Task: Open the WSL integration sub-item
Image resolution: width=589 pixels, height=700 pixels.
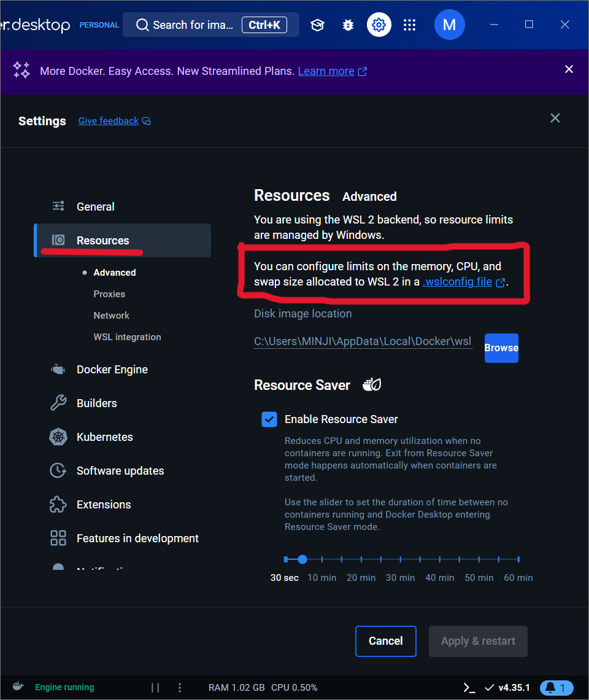Action: pyautogui.click(x=127, y=337)
